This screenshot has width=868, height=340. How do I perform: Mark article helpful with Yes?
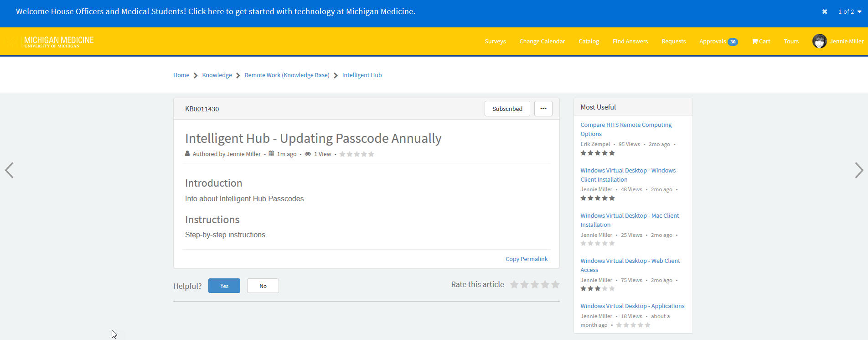click(224, 286)
